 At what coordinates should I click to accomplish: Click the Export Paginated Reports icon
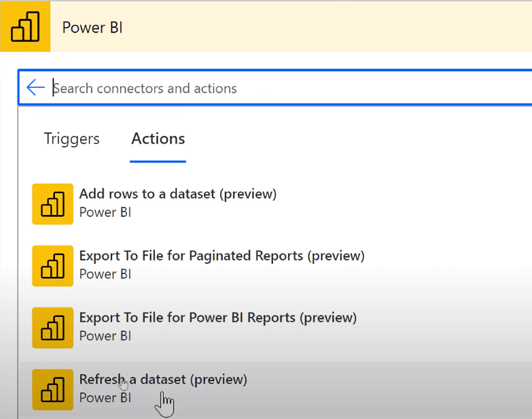point(52,266)
